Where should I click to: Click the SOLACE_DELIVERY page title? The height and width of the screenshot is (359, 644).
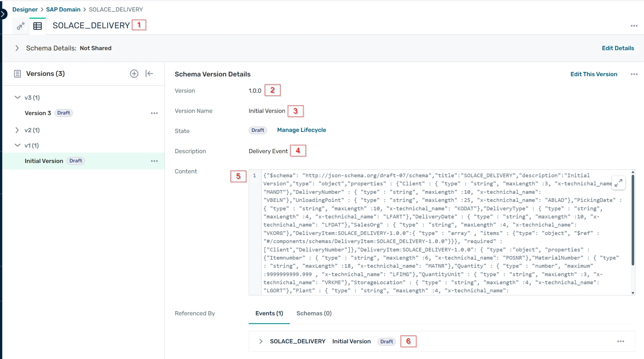point(91,25)
